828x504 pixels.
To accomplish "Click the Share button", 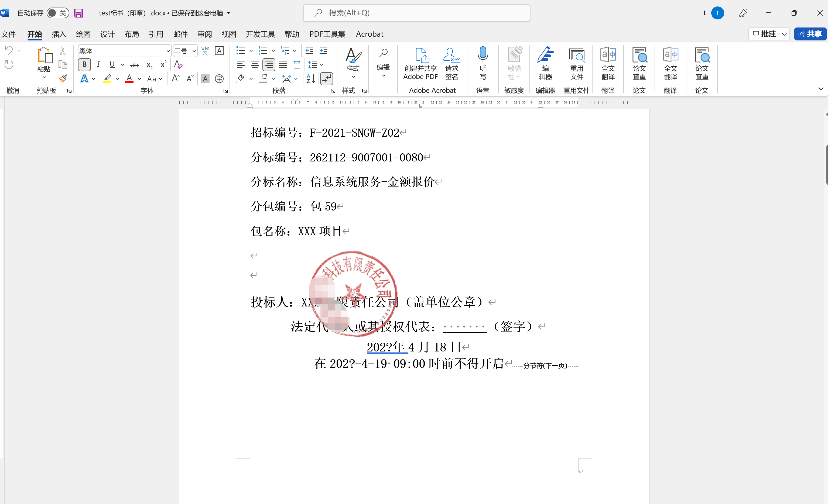I will [x=810, y=34].
